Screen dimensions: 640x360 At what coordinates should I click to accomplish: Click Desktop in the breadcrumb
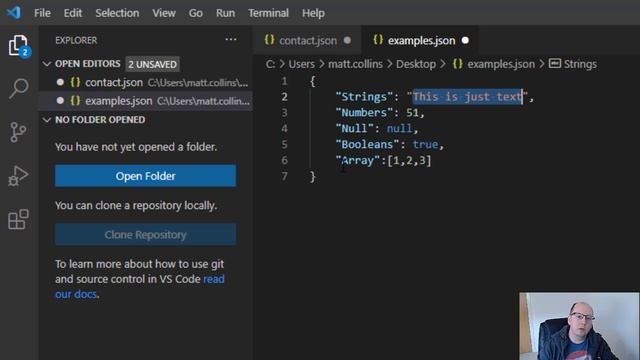416,64
